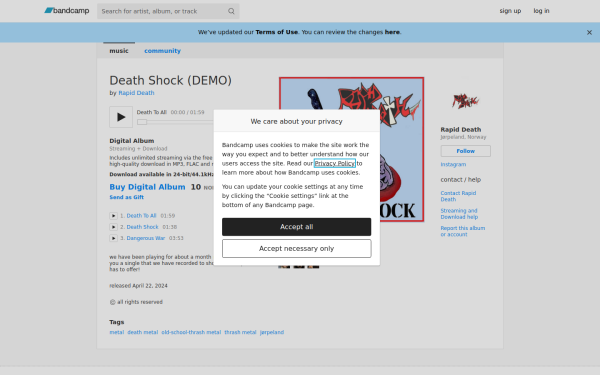Switch to the community tab

(x=162, y=51)
